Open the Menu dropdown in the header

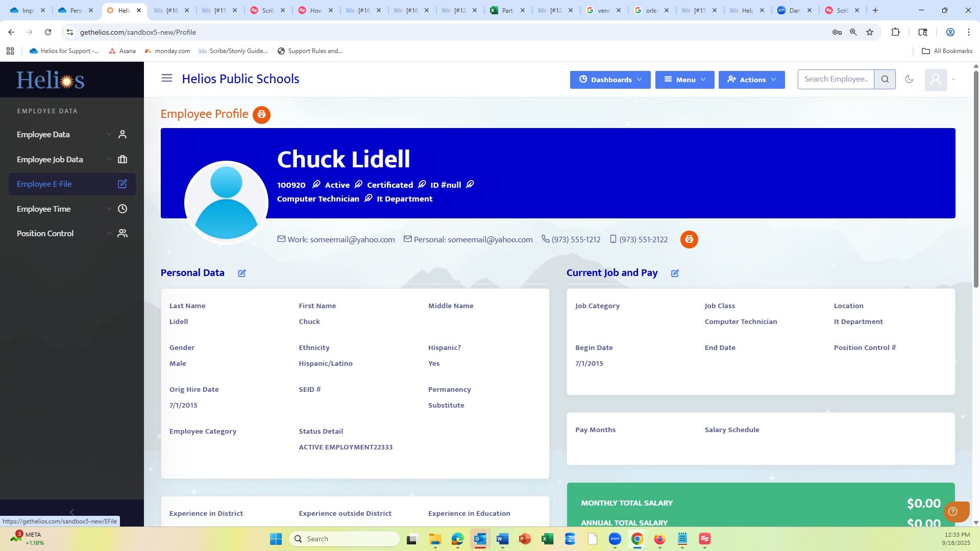684,80
